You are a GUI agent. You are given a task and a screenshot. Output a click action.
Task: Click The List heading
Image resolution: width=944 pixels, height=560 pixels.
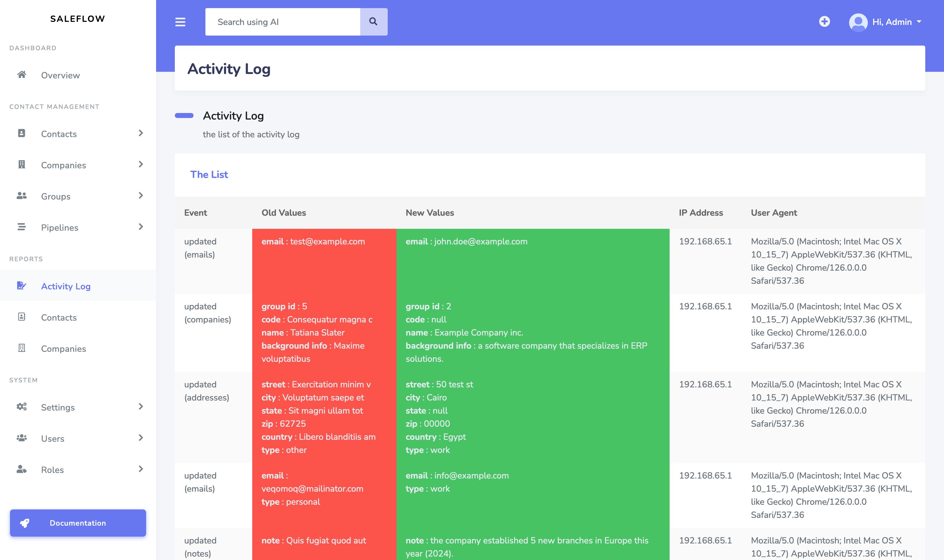pos(209,175)
